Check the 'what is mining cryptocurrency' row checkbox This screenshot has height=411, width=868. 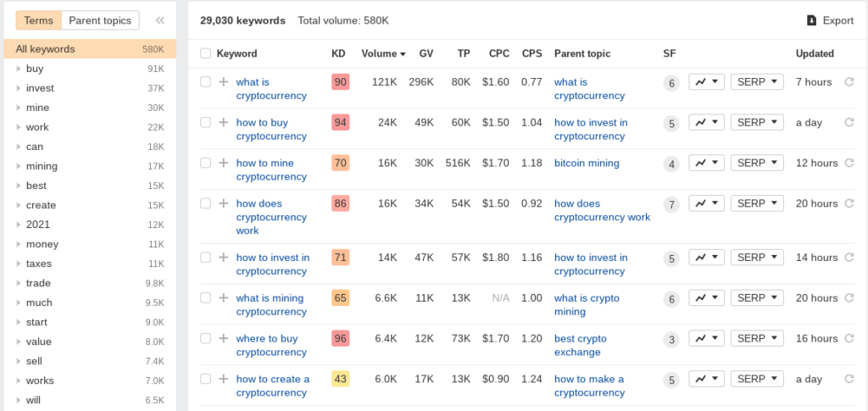205,297
